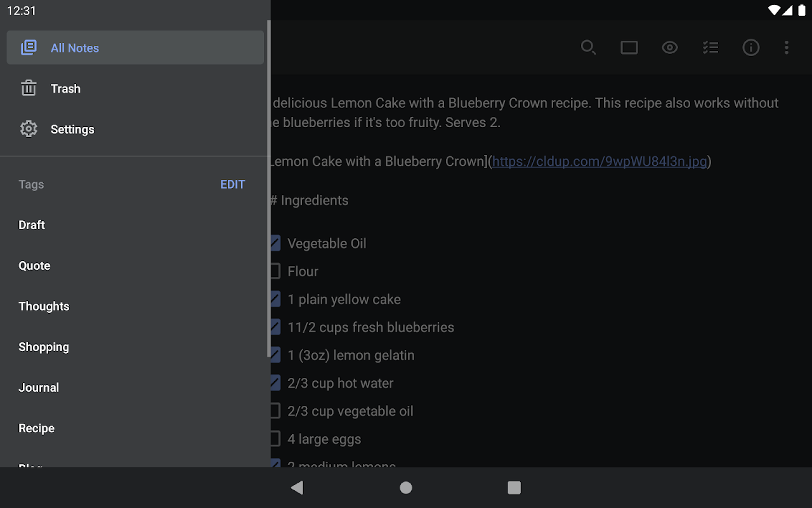Screen dimensions: 812x508
Task: Click the EDIT button next to Tags
Action: coord(232,184)
